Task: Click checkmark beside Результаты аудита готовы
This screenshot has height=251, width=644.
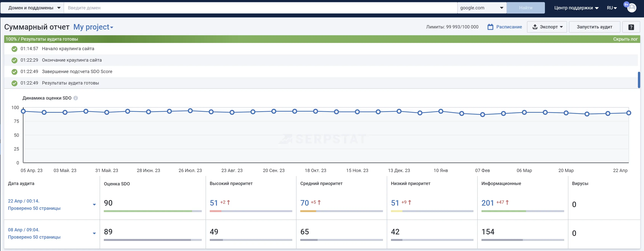Action: coord(14,83)
